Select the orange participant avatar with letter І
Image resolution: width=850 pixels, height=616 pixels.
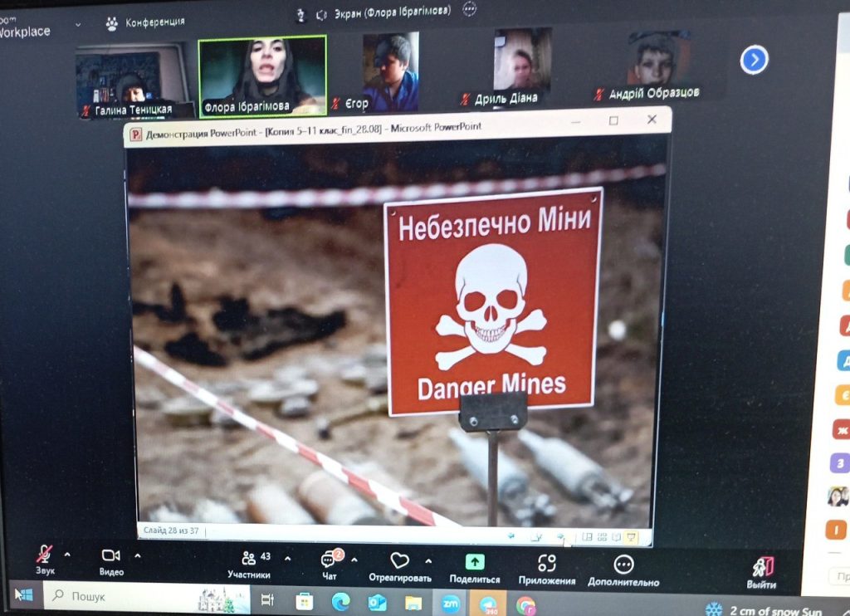pos(836,530)
